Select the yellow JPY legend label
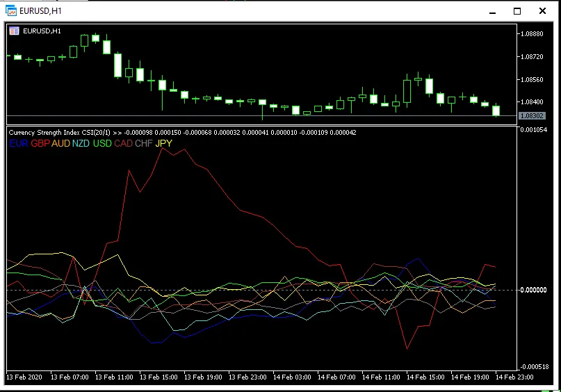Image resolution: width=561 pixels, height=392 pixels. tap(164, 143)
